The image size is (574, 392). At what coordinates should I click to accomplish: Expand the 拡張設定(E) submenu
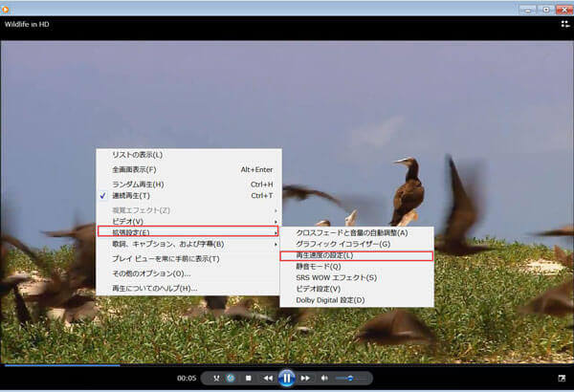(x=188, y=232)
